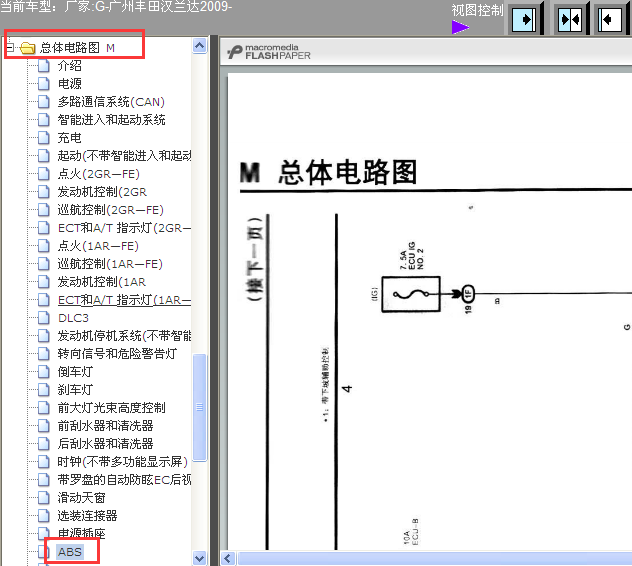This screenshot has height=566, width=632.
Task: Click view control center-split arrows button
Action: pyautogui.click(x=570, y=19)
